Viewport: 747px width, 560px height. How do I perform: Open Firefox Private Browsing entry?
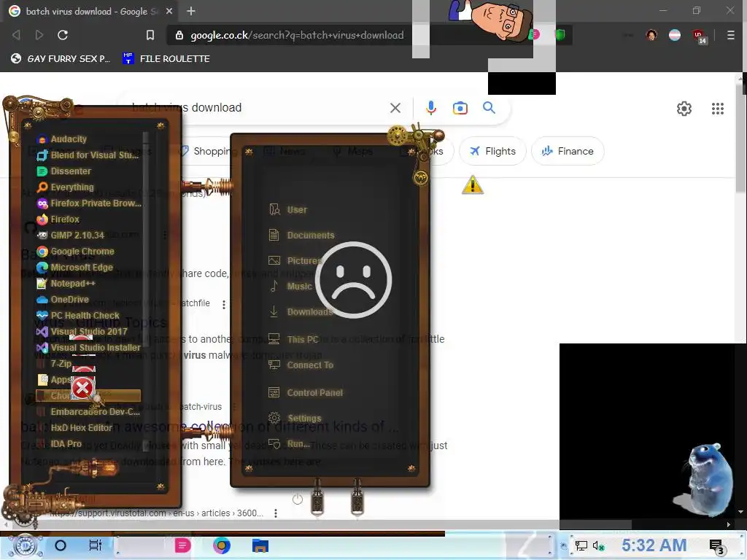tap(90, 203)
